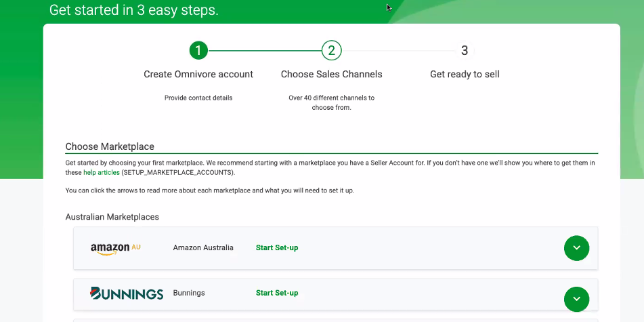Image resolution: width=644 pixels, height=322 pixels.
Task: Click the Bunnings logo
Action: point(127,294)
